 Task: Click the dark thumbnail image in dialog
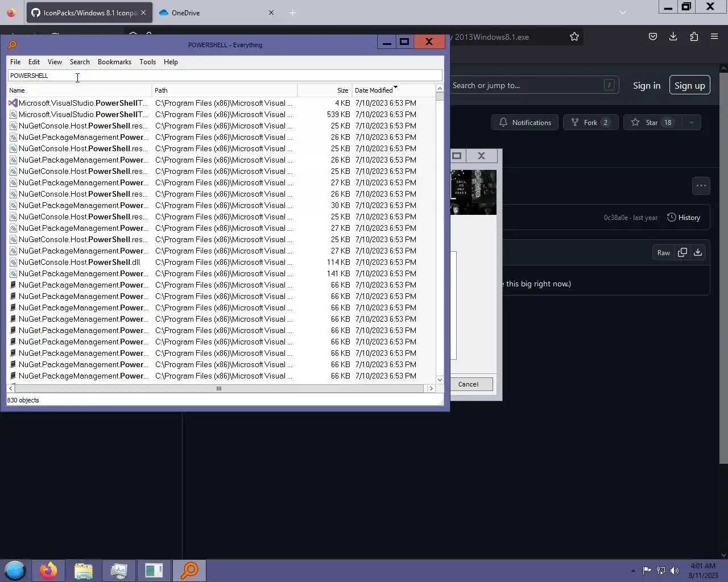[473, 192]
